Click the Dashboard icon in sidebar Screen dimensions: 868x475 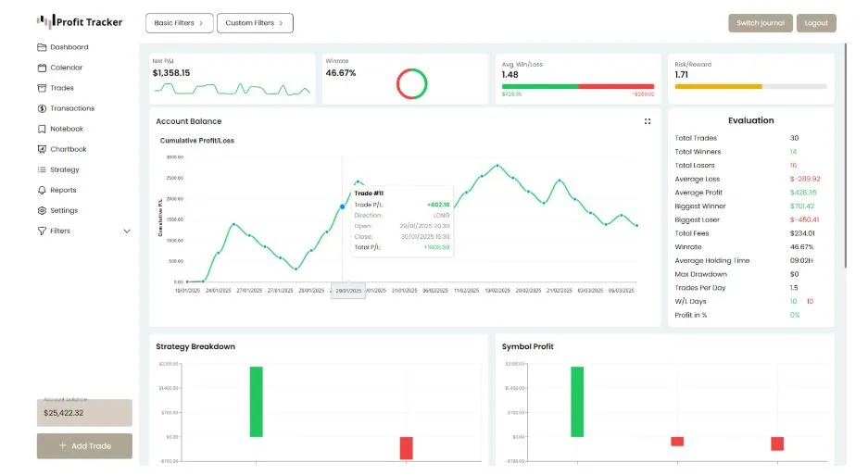[42, 47]
